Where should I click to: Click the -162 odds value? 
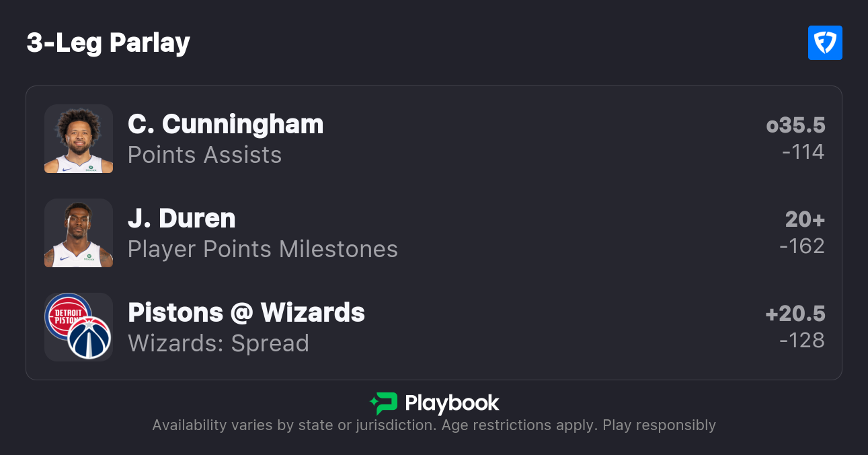(801, 246)
